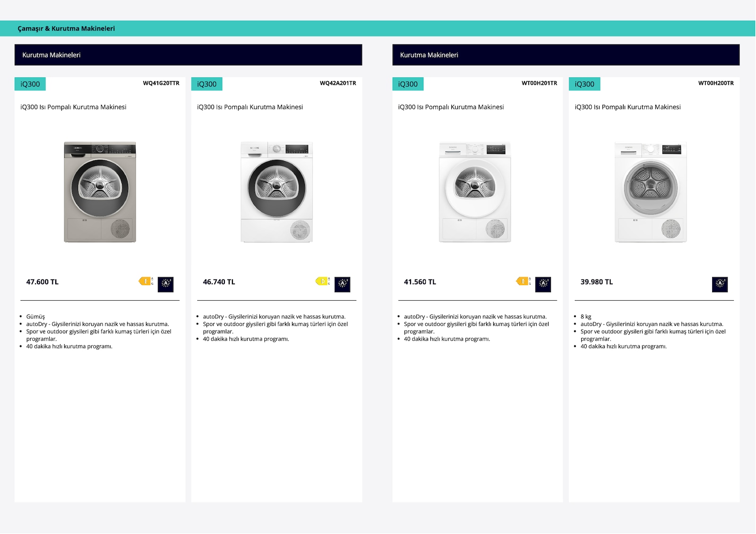Select the WT00H200TR dryer product image
Viewport: 756px width, 534px height.
click(651, 192)
